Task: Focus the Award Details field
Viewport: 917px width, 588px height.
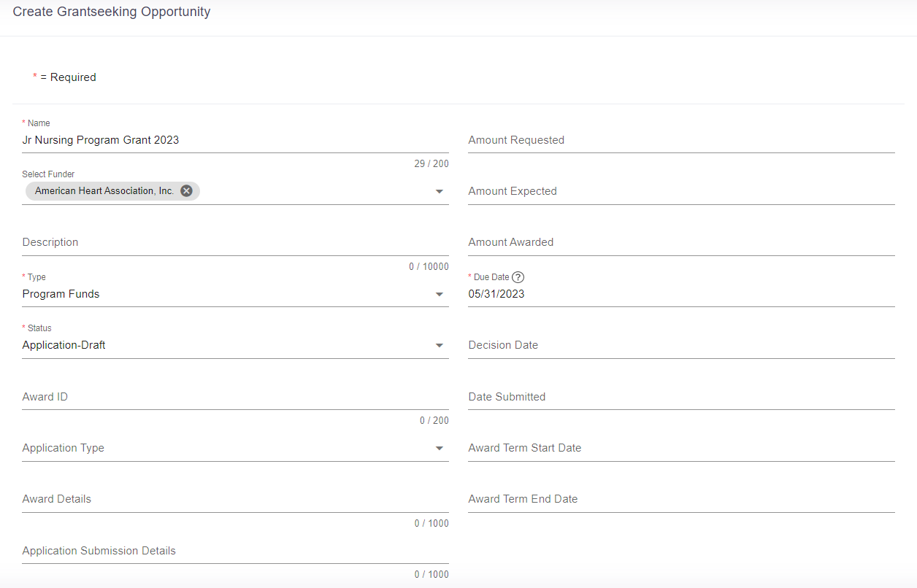Action: pos(235,499)
